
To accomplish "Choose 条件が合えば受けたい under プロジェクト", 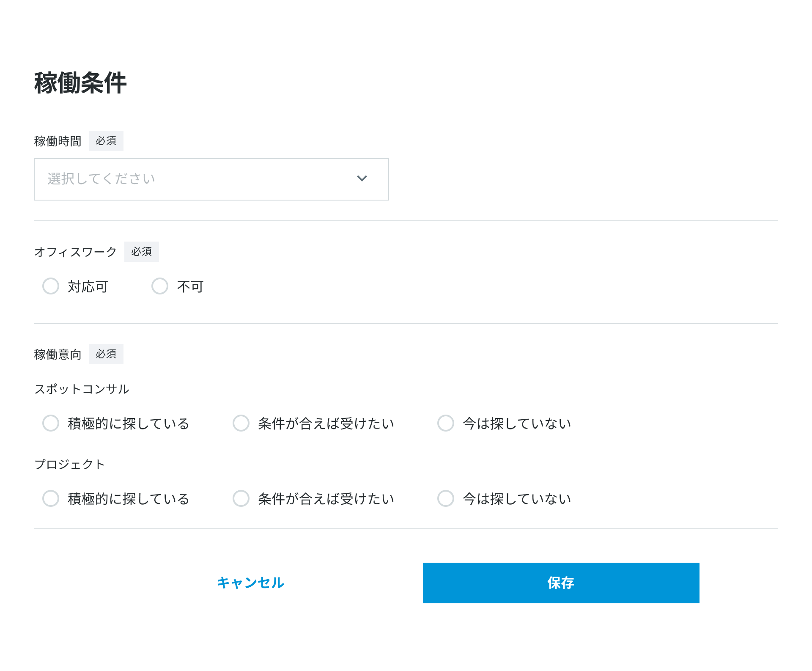I will [x=241, y=498].
